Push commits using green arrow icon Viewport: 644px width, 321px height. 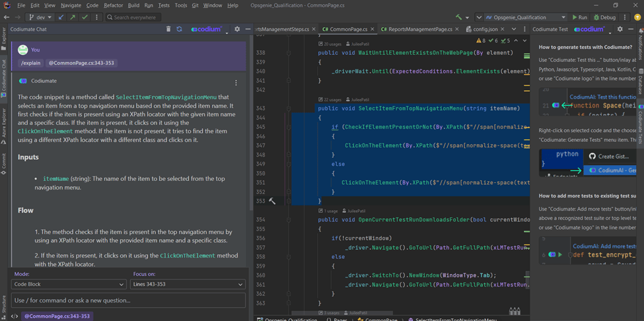point(73,17)
